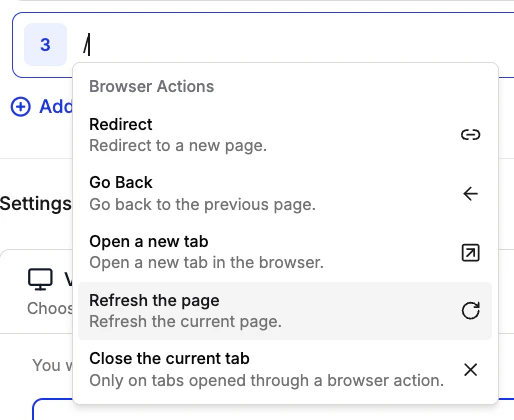
Task: Choose the Redirect browser action
Action: click(285, 135)
